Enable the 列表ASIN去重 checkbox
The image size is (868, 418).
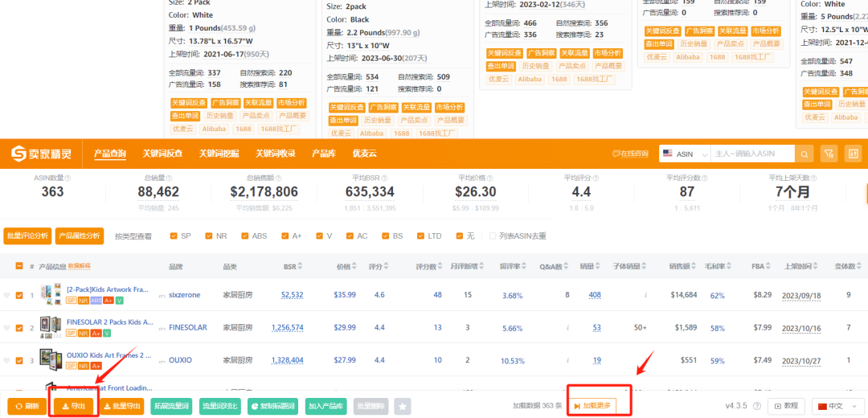click(x=493, y=236)
